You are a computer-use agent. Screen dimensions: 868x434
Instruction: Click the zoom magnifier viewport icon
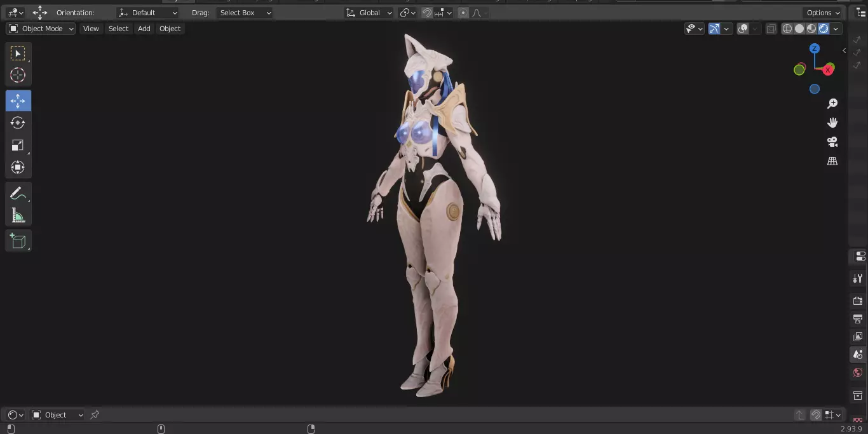click(832, 104)
